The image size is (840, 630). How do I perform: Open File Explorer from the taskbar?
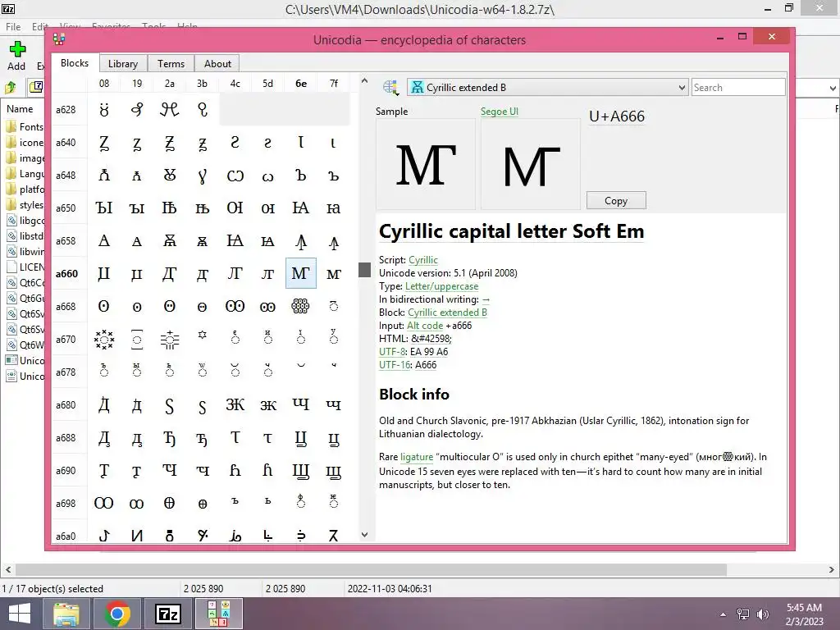(x=66, y=614)
